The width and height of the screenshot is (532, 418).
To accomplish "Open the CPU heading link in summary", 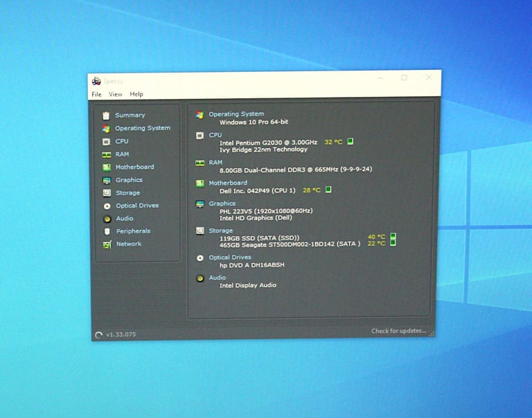I will [x=215, y=135].
